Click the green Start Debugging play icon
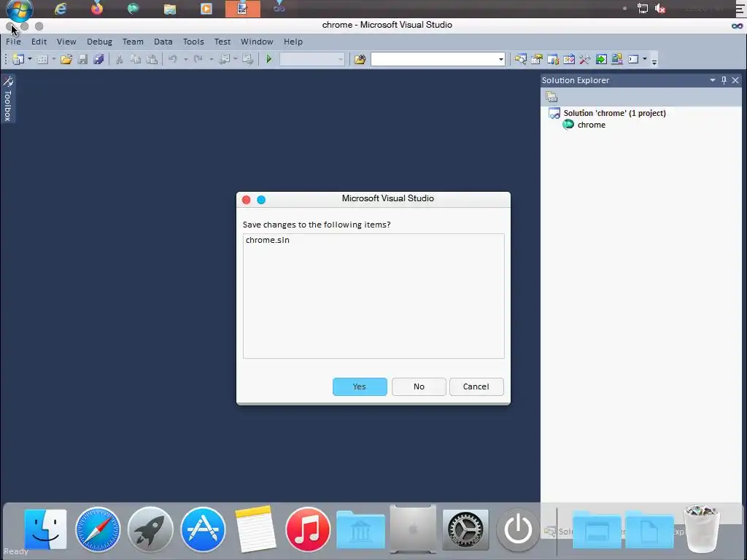 [268, 60]
